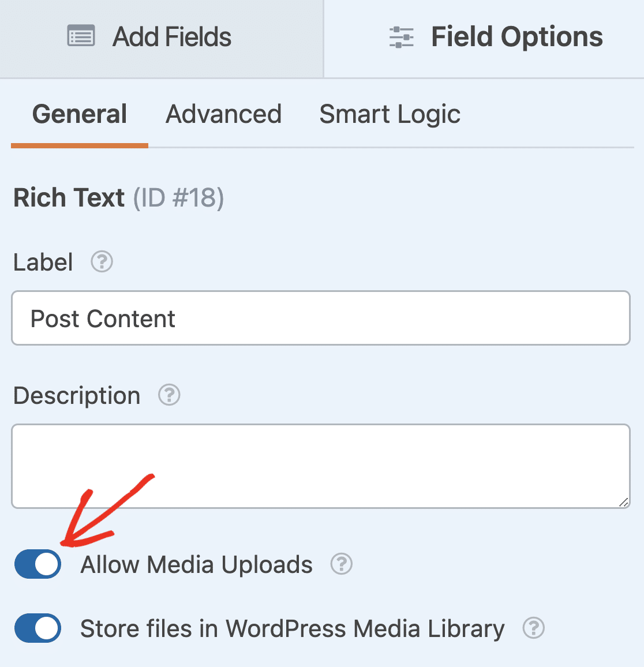Click the Allow Media Uploads label text
The image size is (644, 667).
(x=197, y=564)
